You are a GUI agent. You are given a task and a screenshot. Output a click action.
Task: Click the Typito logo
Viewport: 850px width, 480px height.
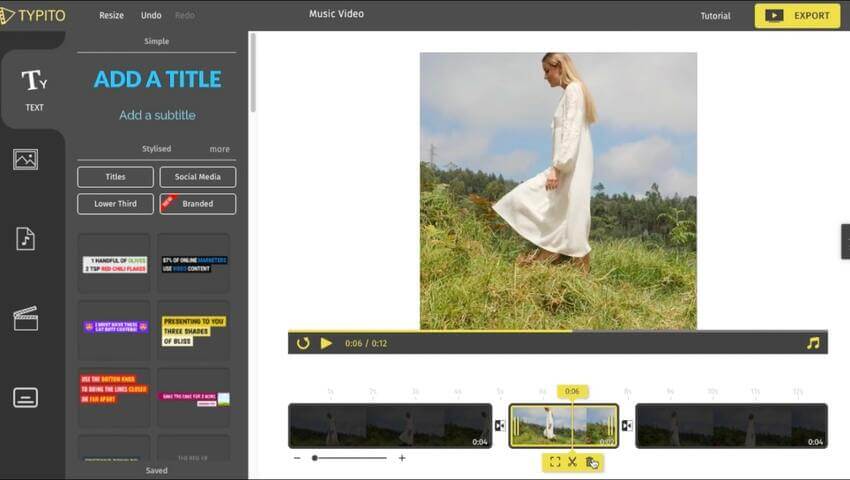pos(33,15)
